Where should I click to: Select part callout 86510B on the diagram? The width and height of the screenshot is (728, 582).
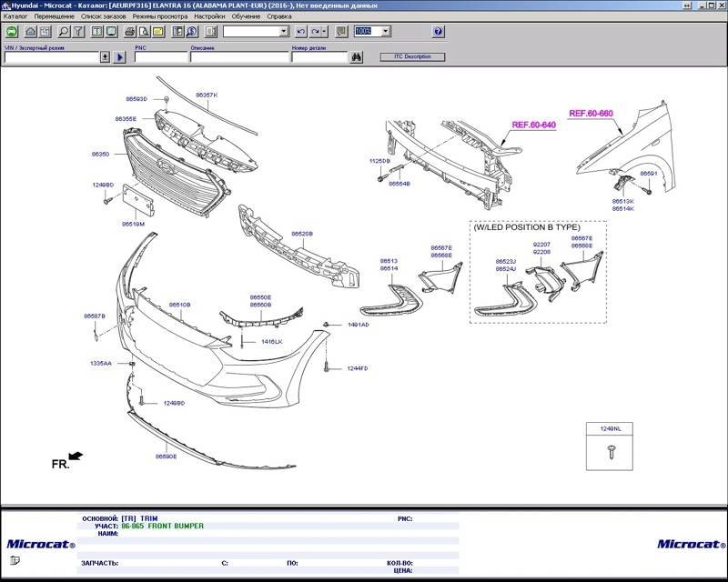[x=179, y=305]
